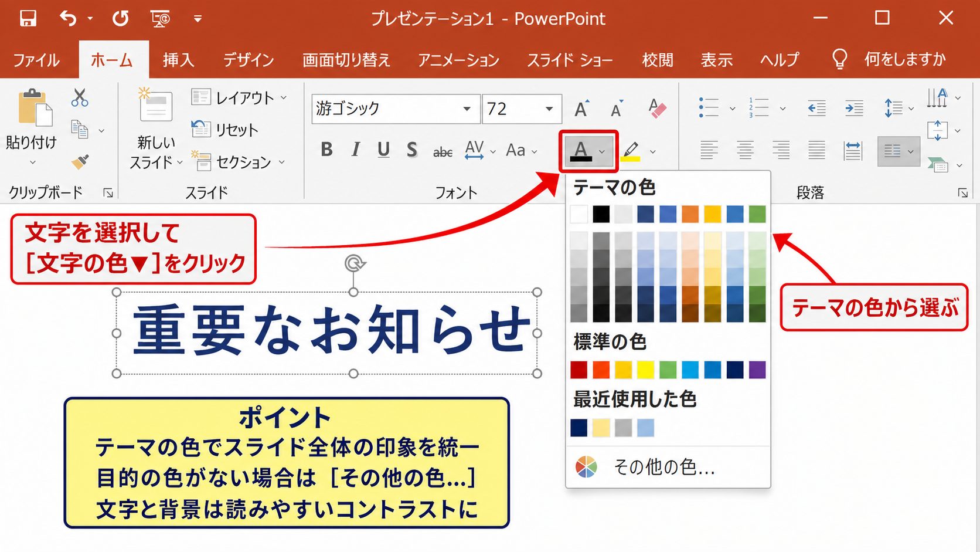
Task: Open Paragraph group dialog launcher
Action: 963,192
